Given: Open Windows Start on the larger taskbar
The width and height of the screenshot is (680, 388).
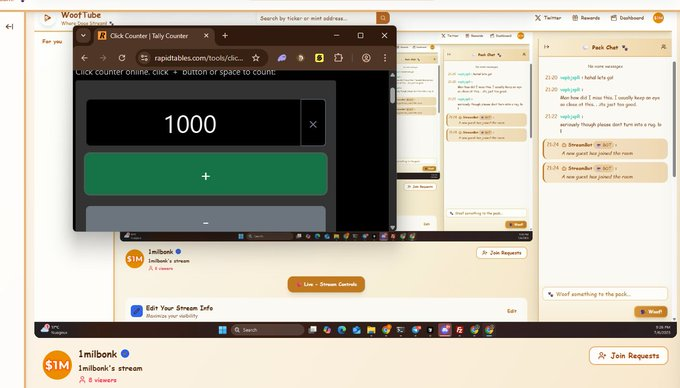Looking at the screenshot, I should tap(222, 330).
